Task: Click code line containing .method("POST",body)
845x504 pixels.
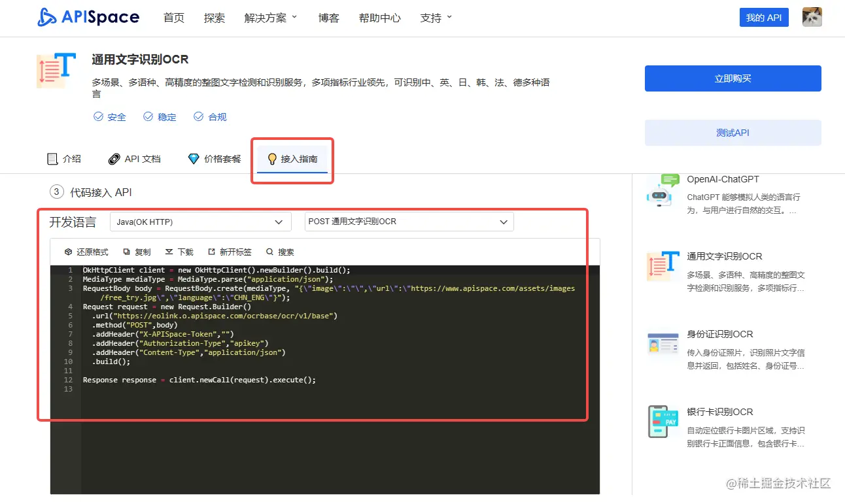Action: (135, 325)
